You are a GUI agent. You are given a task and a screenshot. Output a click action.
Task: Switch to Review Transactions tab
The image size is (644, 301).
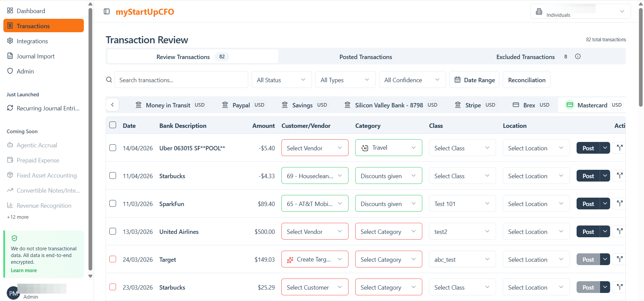(x=193, y=56)
